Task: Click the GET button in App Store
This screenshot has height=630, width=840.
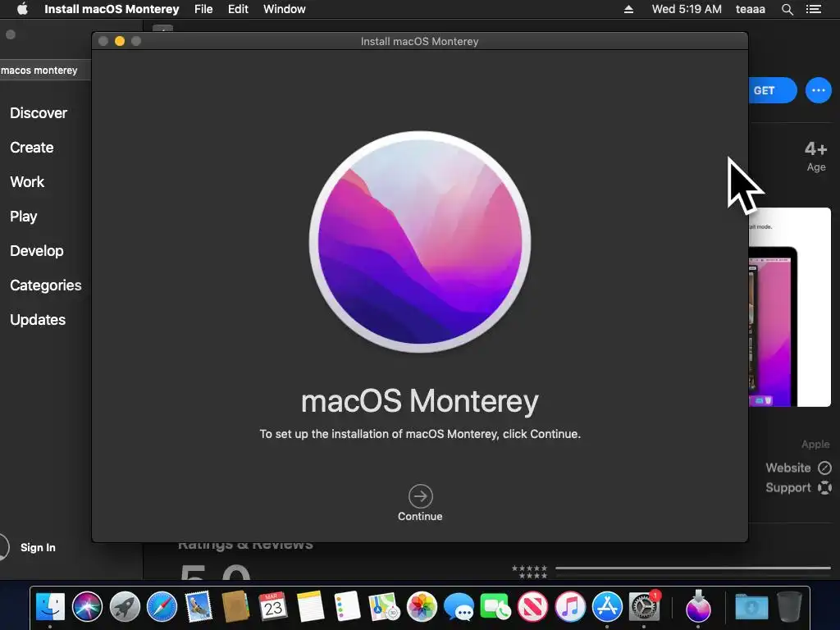Action: pos(772,90)
